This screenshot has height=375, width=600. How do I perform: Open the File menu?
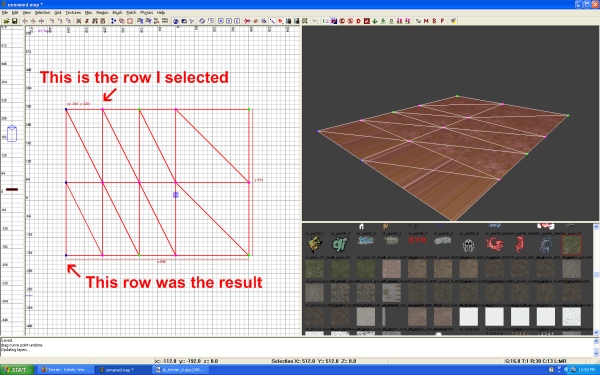tap(5, 13)
